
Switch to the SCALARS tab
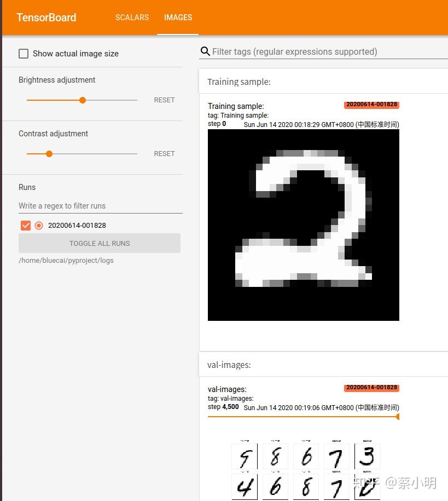point(132,17)
